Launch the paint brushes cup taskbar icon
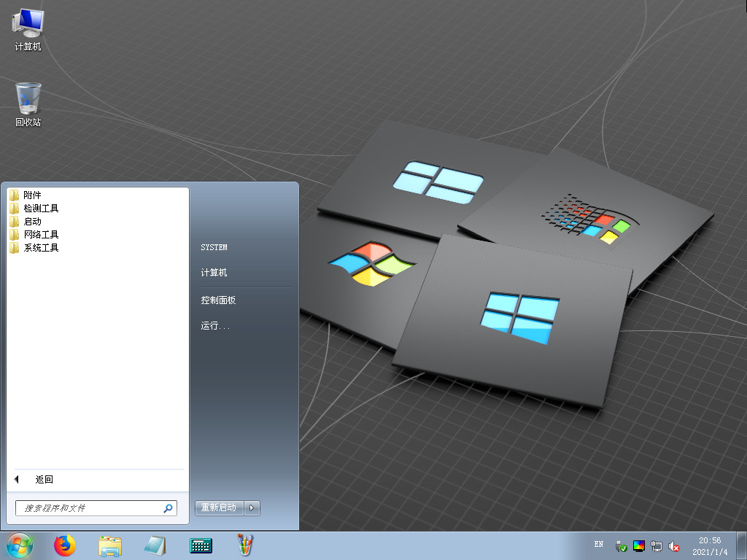 245,545
